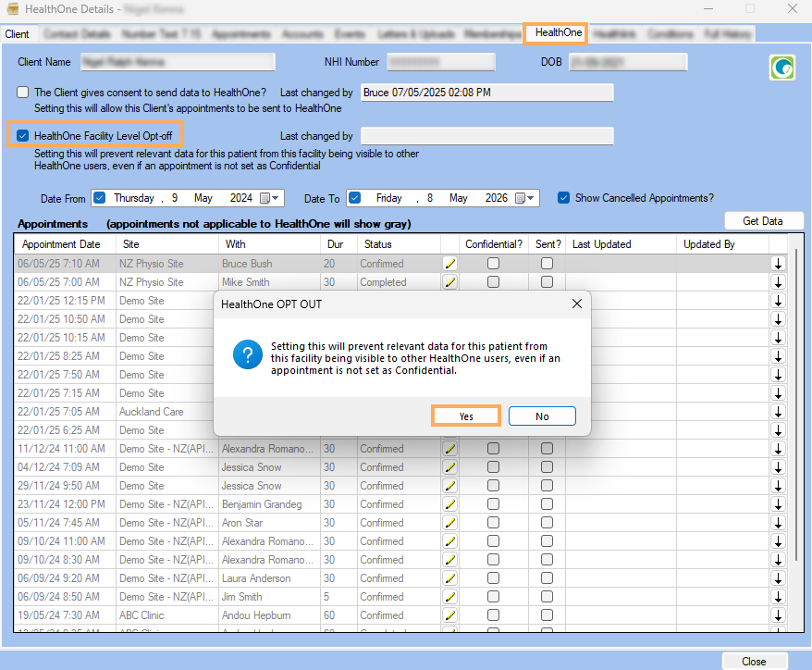Click the field showing Bruce 07/05/2025 02:08 PM
Viewport: 812px width, 670px height.
[486, 93]
